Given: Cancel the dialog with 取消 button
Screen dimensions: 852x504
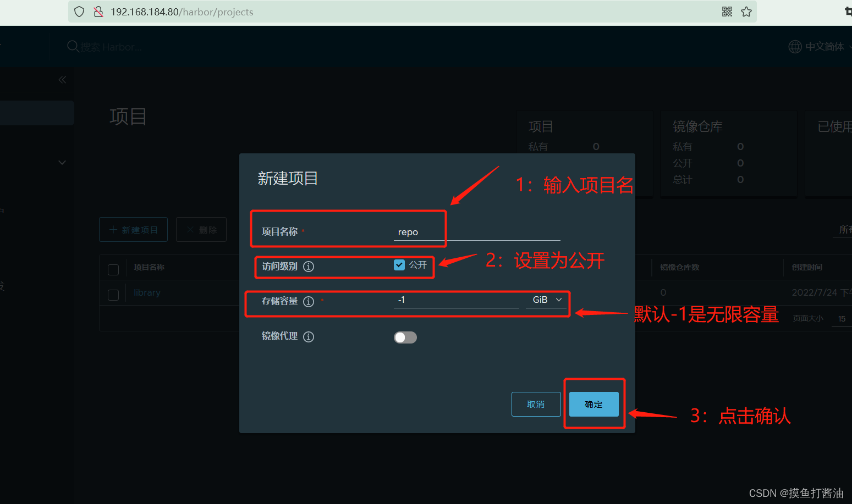Looking at the screenshot, I should [x=536, y=404].
